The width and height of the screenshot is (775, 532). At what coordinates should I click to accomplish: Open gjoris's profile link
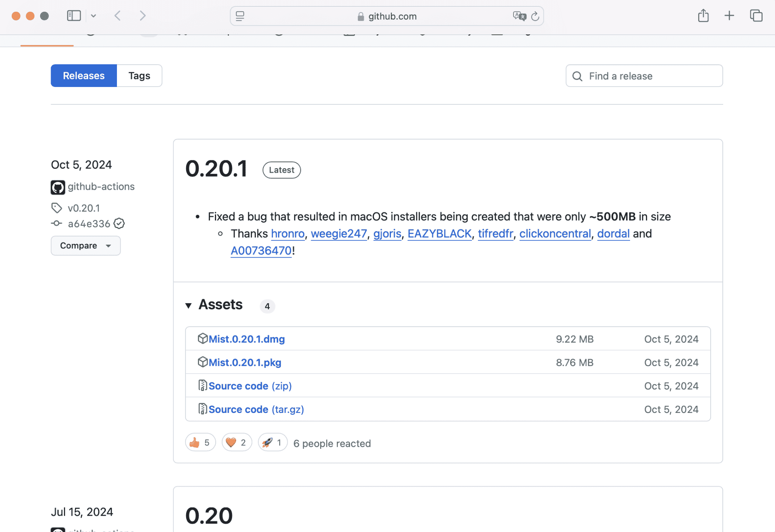387,233
